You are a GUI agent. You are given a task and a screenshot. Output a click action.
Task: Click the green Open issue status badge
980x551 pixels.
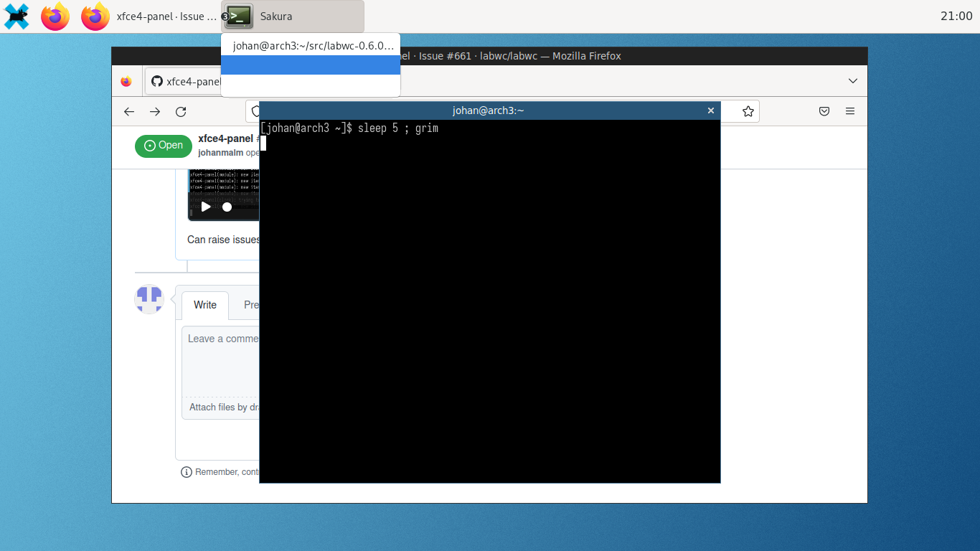tap(163, 146)
